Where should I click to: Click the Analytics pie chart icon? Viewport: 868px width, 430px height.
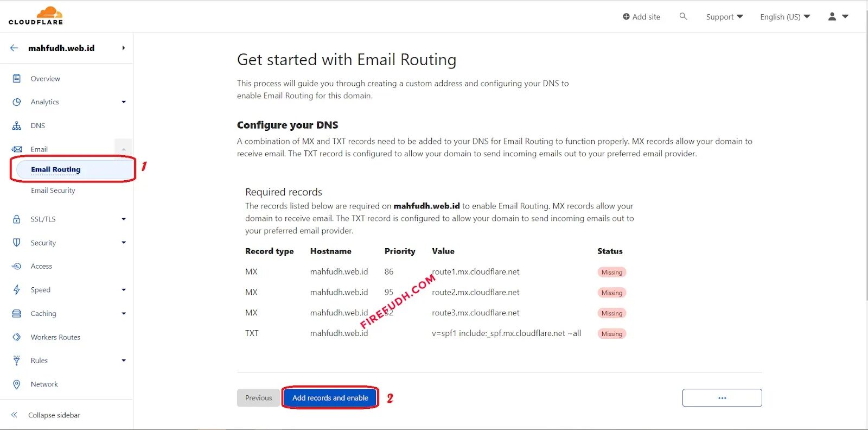(17, 102)
